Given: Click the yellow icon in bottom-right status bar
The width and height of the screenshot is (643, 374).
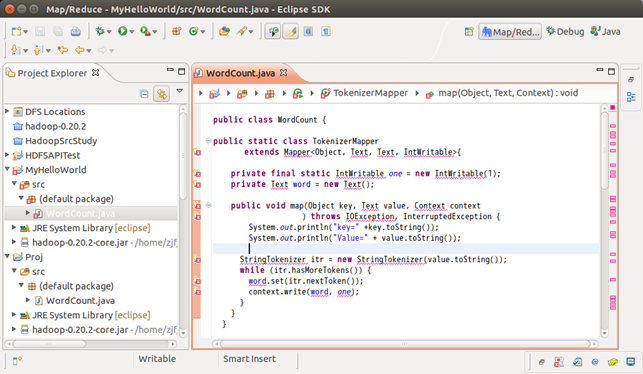Looking at the screenshot, I should (x=613, y=362).
